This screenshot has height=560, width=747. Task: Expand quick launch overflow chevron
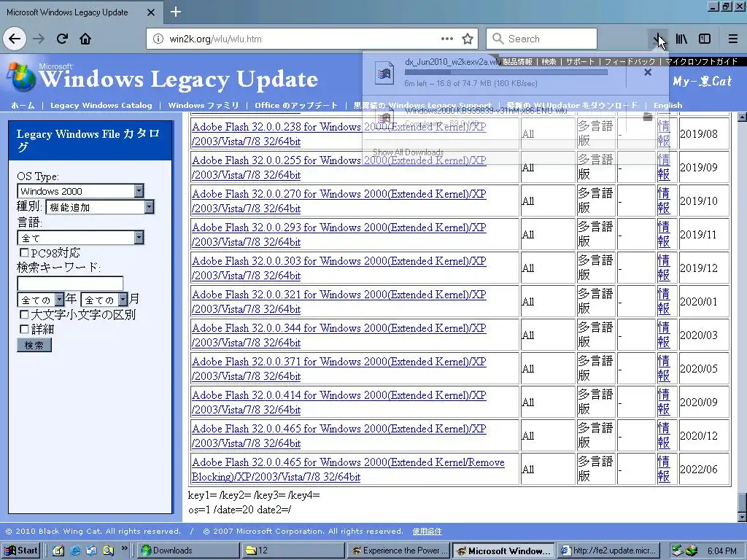[x=124, y=548]
